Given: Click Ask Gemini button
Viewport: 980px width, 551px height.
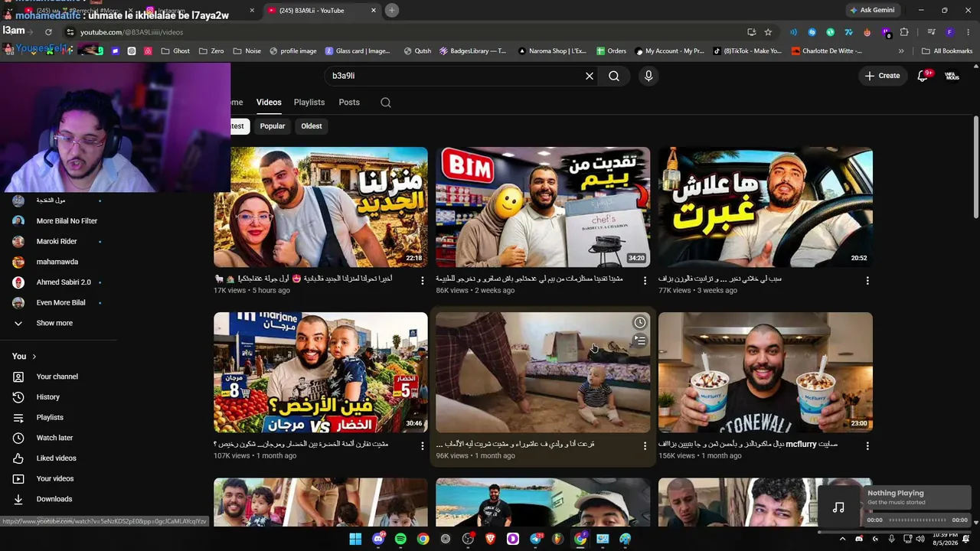Looking at the screenshot, I should [872, 10].
